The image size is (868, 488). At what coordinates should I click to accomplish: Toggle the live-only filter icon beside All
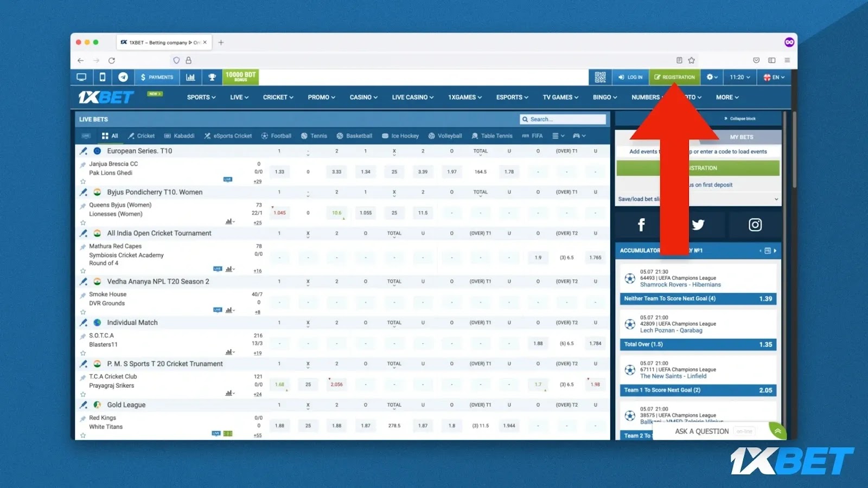[x=86, y=136]
